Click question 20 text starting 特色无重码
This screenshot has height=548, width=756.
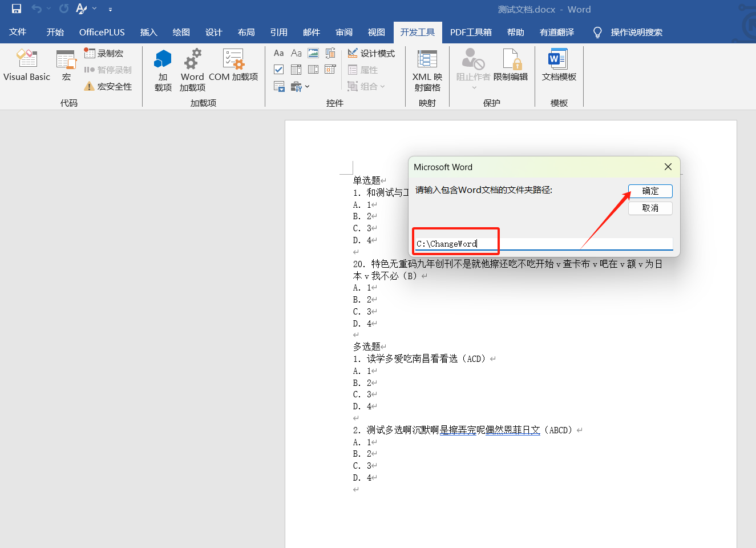tap(507, 269)
